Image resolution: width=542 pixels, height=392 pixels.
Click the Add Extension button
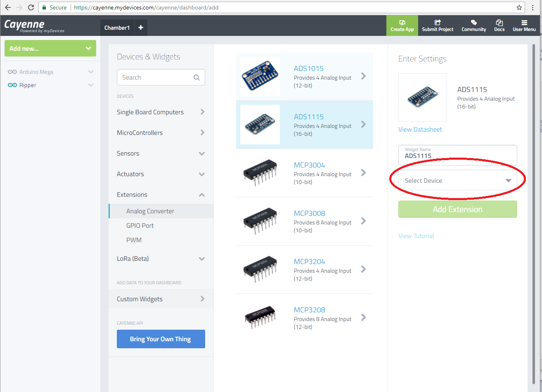[458, 209]
